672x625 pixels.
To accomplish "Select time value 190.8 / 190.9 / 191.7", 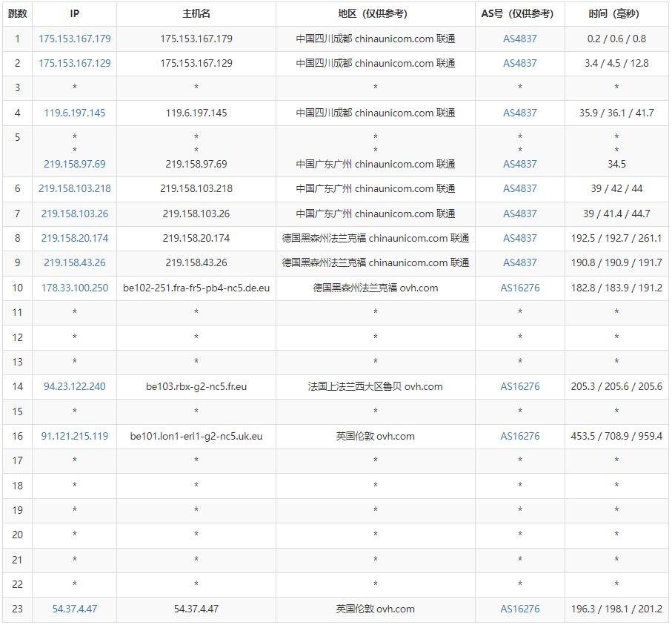I will (616, 262).
